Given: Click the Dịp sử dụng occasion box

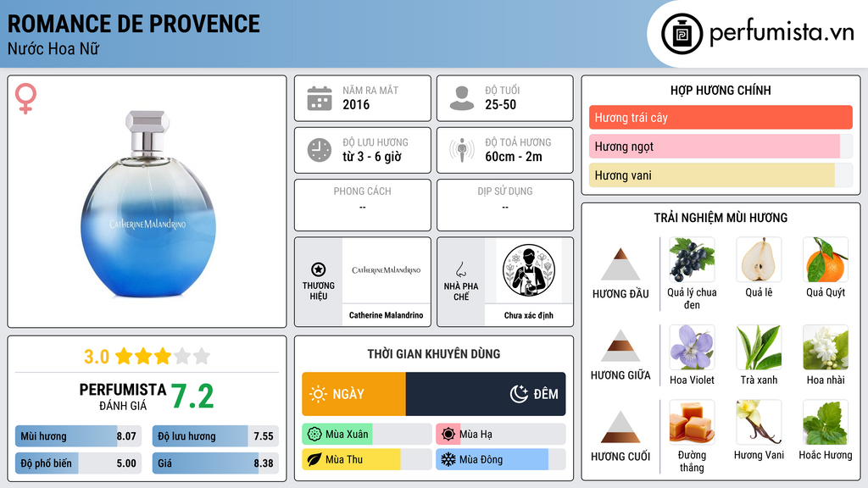Looking at the screenshot, I should tap(505, 205).
